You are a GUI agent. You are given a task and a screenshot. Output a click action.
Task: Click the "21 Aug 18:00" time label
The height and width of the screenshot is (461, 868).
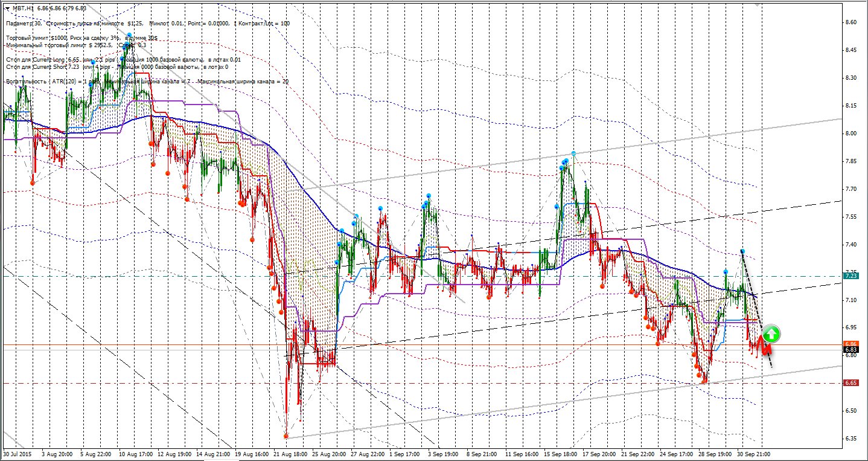(x=290, y=453)
